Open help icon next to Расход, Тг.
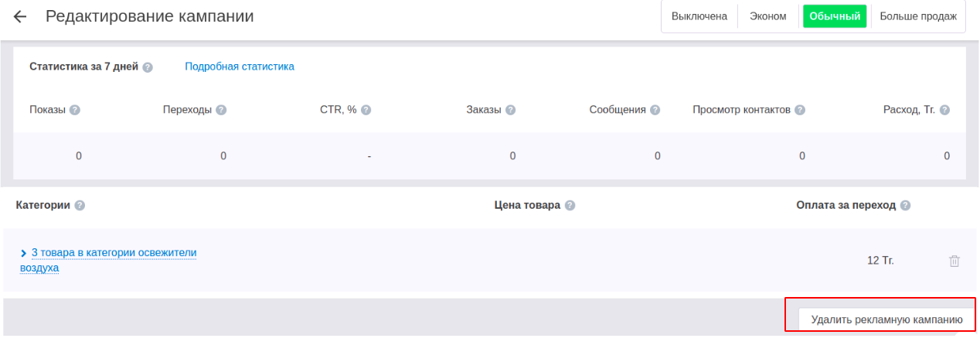 pos(944,110)
